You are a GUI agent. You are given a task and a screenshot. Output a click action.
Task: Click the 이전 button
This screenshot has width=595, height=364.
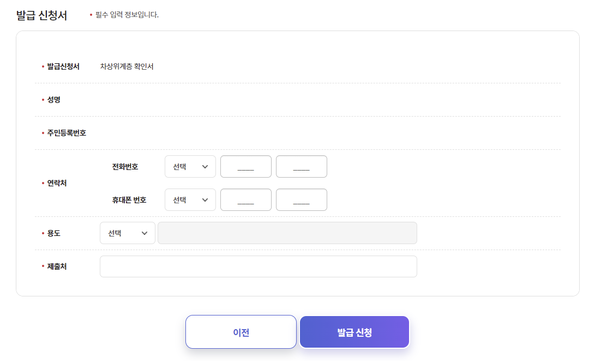(x=241, y=332)
